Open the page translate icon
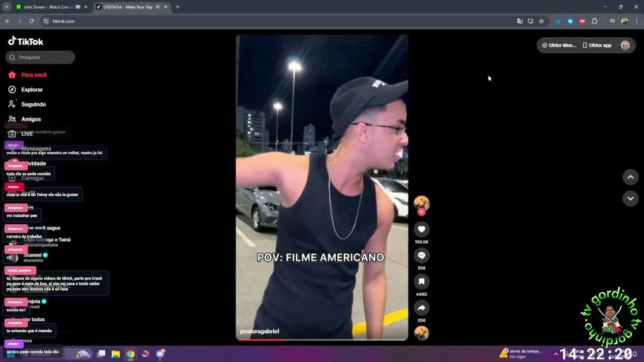 [520, 21]
